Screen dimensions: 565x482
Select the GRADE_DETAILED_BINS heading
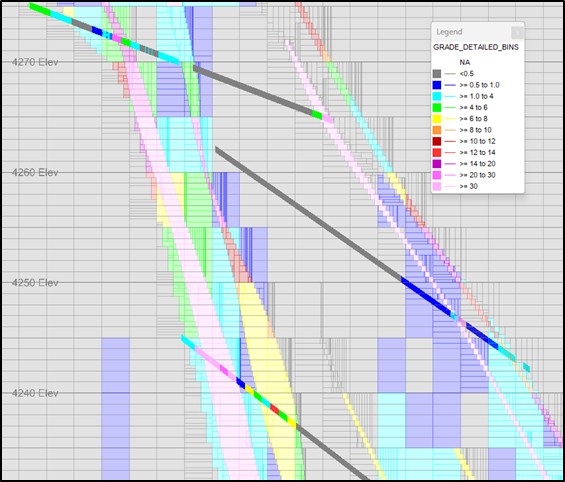pos(476,47)
